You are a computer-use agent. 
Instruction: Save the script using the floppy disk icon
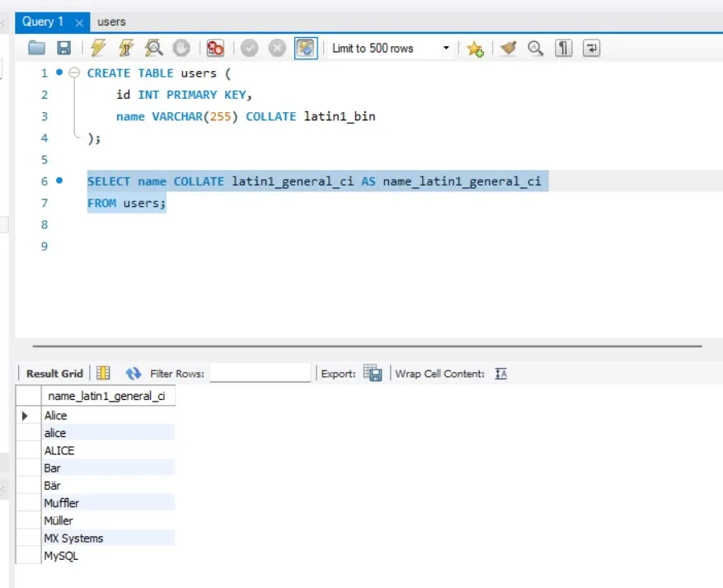pyautogui.click(x=63, y=48)
